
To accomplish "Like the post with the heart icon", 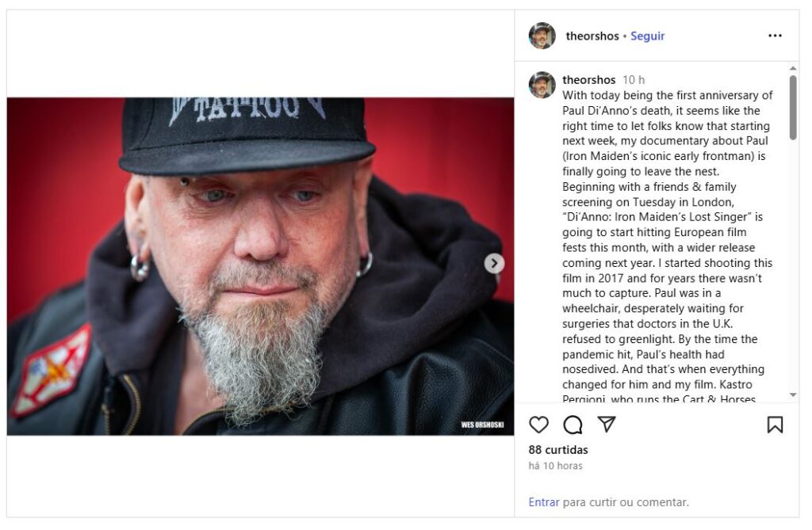I will (x=538, y=425).
